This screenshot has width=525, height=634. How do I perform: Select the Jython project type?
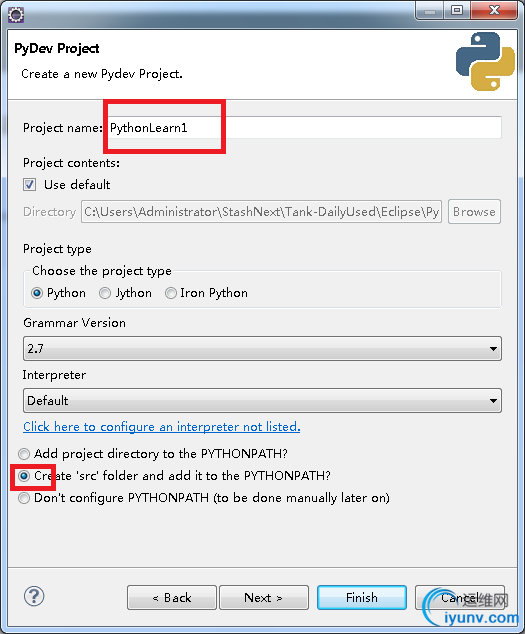pos(105,293)
